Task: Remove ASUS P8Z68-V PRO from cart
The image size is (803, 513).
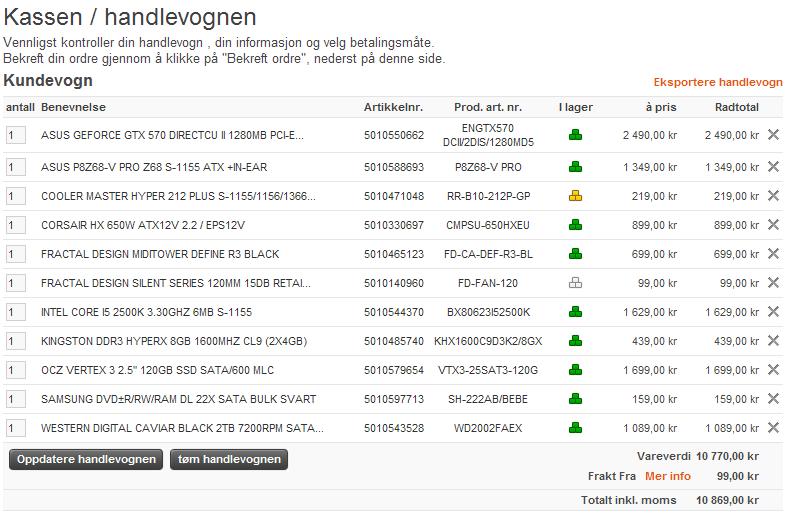Action: tap(773, 166)
